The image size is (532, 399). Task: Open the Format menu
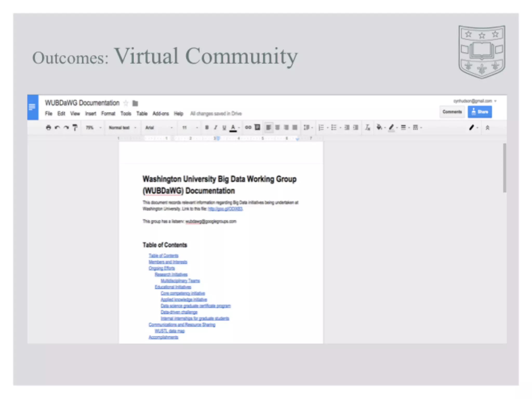point(108,114)
